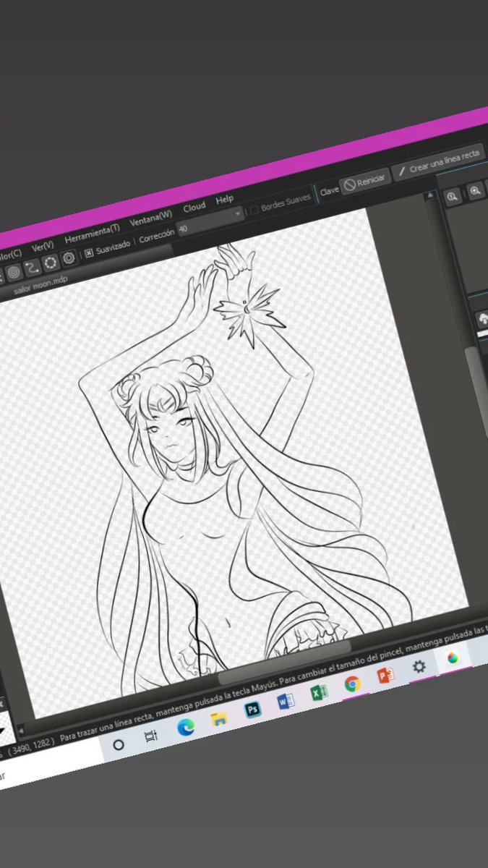Open Task View on the taskbar

click(x=151, y=736)
